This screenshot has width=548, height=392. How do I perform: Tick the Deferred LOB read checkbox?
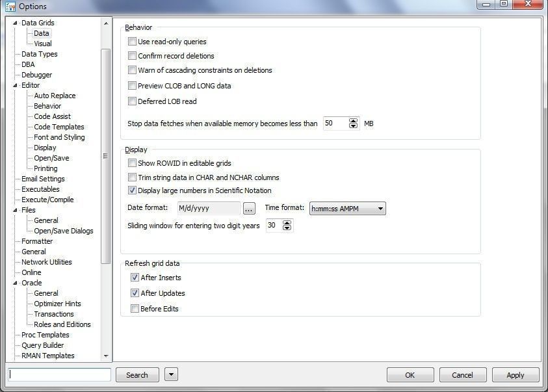click(132, 101)
